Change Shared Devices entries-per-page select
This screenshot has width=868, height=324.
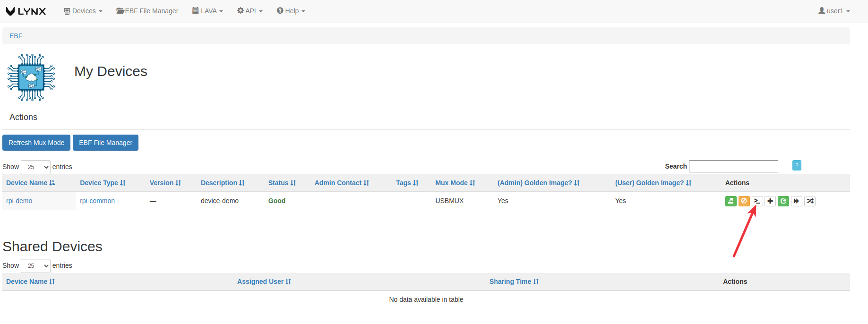tap(36, 265)
